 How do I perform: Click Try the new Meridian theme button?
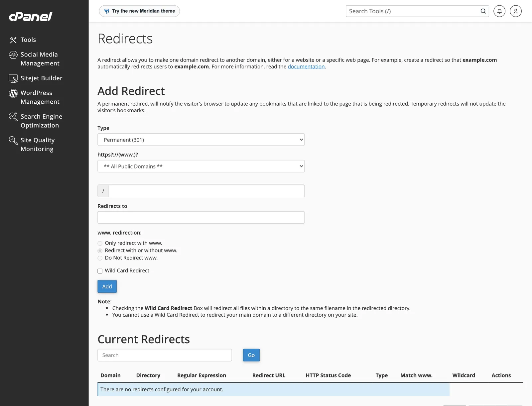(x=139, y=11)
